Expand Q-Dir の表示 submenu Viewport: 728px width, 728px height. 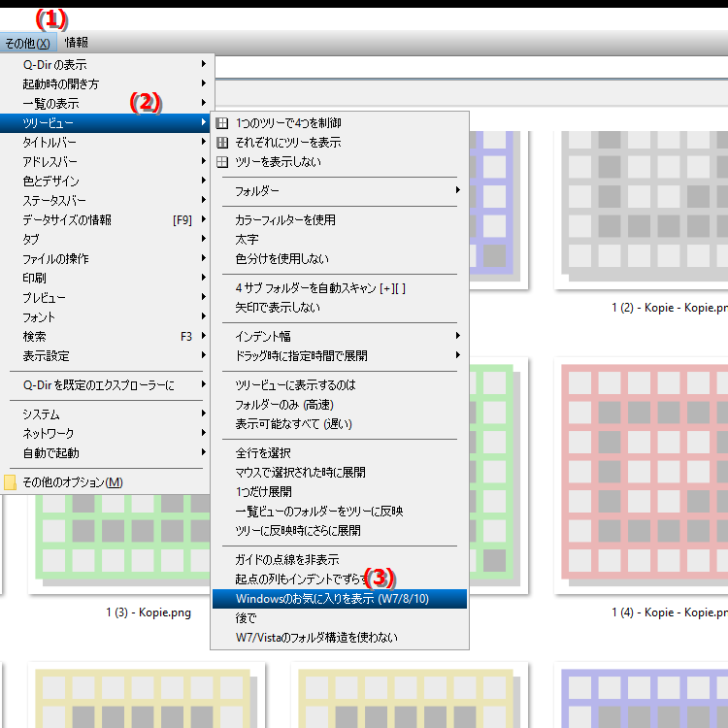coord(106,64)
